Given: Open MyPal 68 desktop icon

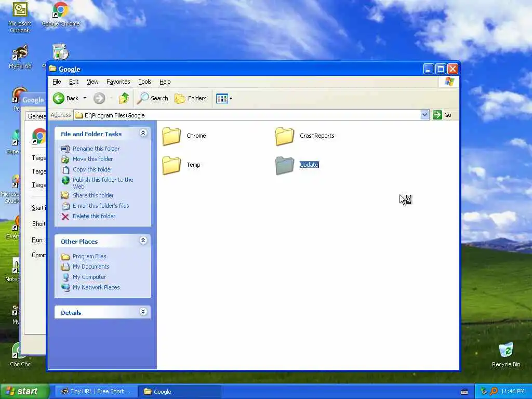Looking at the screenshot, I should click(20, 57).
